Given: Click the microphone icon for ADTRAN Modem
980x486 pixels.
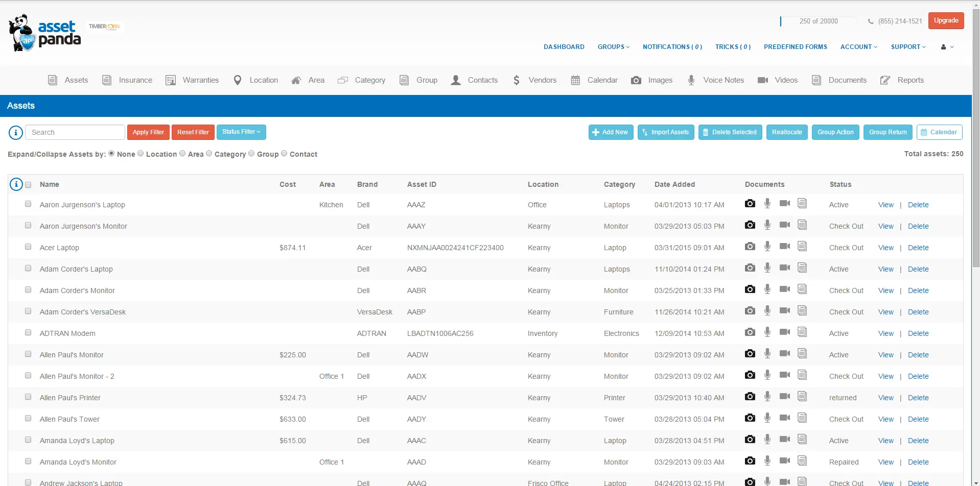Looking at the screenshot, I should (x=767, y=331).
